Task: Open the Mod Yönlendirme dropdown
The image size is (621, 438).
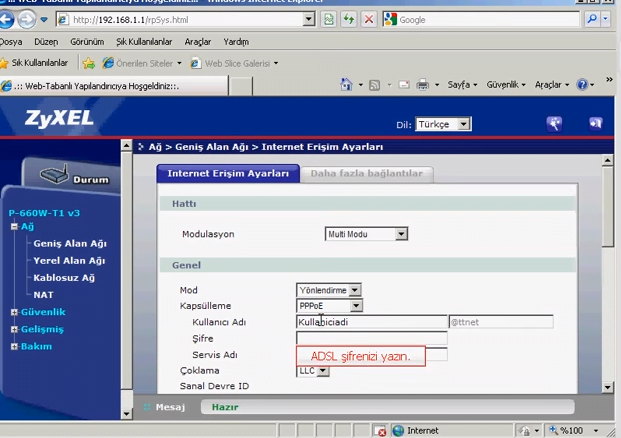Action: [x=328, y=290]
